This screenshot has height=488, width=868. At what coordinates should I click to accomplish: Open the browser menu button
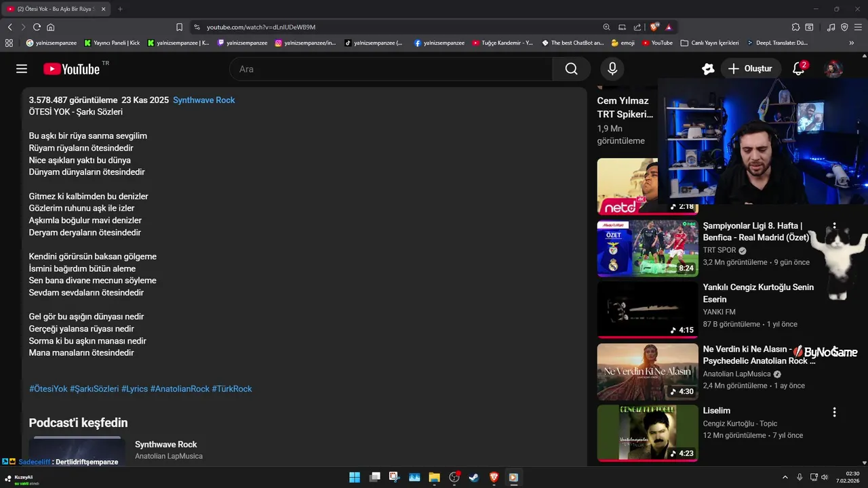click(858, 27)
